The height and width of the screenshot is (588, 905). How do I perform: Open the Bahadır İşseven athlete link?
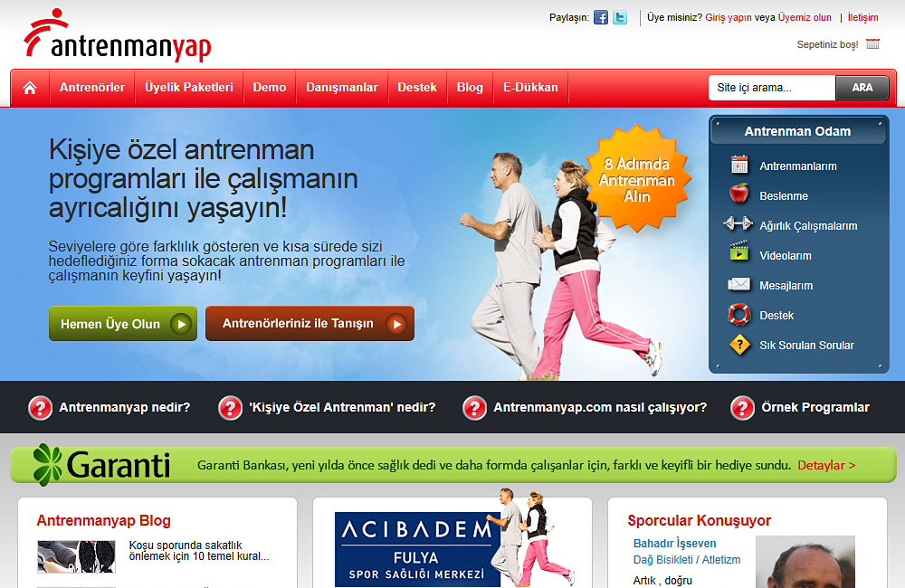click(x=675, y=544)
